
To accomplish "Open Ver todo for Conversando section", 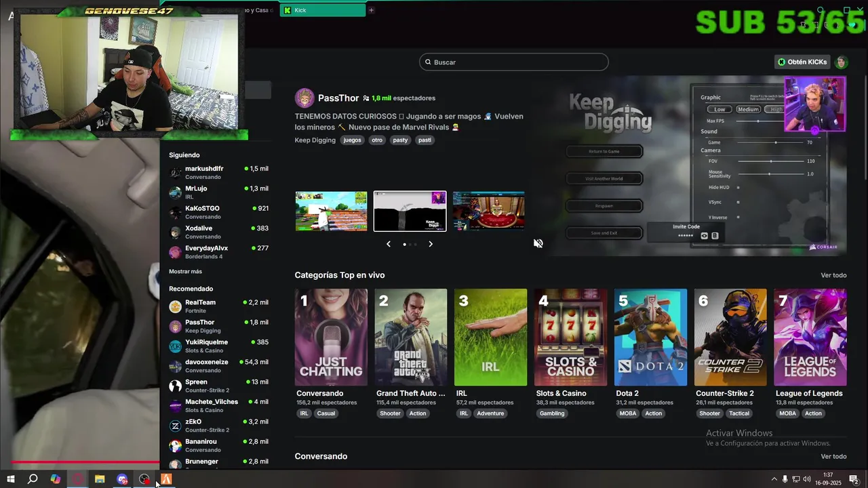I will click(x=833, y=457).
